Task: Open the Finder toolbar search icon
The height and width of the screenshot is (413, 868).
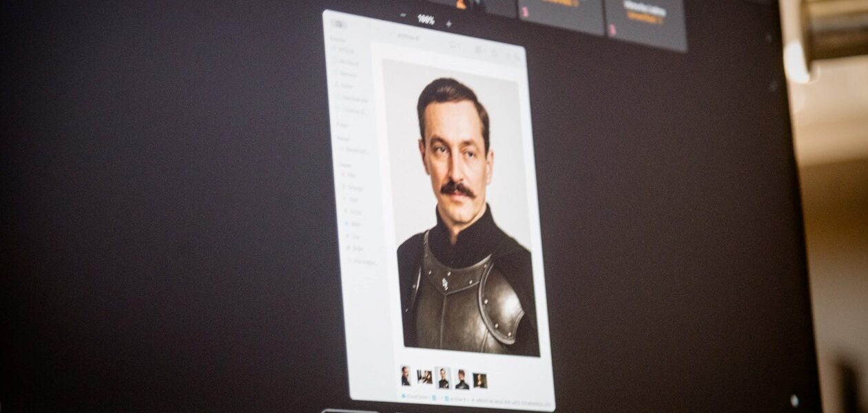Action: point(517,57)
